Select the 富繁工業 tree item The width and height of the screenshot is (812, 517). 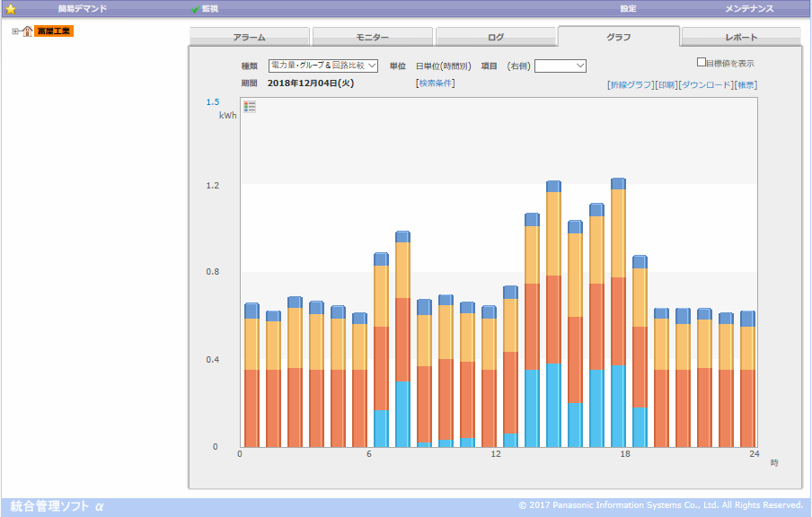pos(54,31)
